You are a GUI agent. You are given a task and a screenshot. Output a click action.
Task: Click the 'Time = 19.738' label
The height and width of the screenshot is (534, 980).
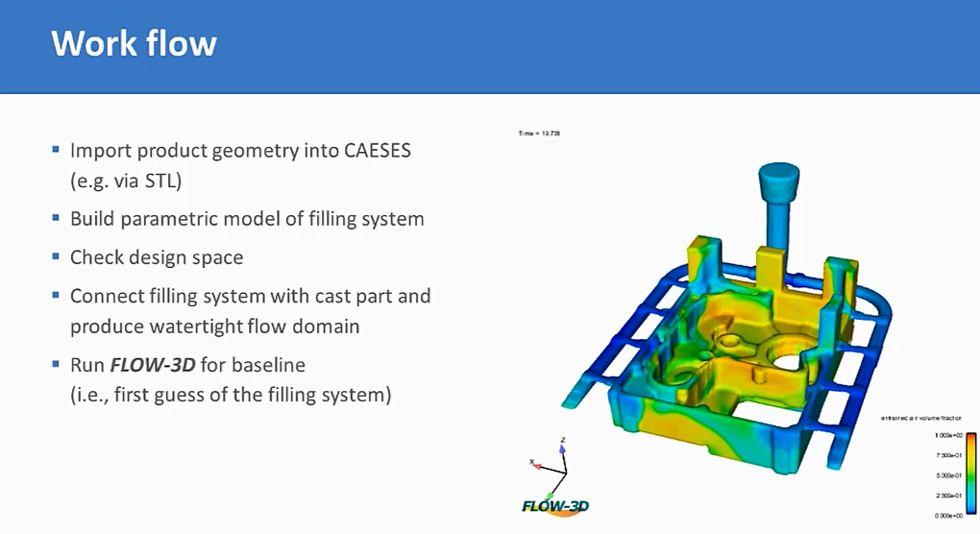(x=539, y=133)
